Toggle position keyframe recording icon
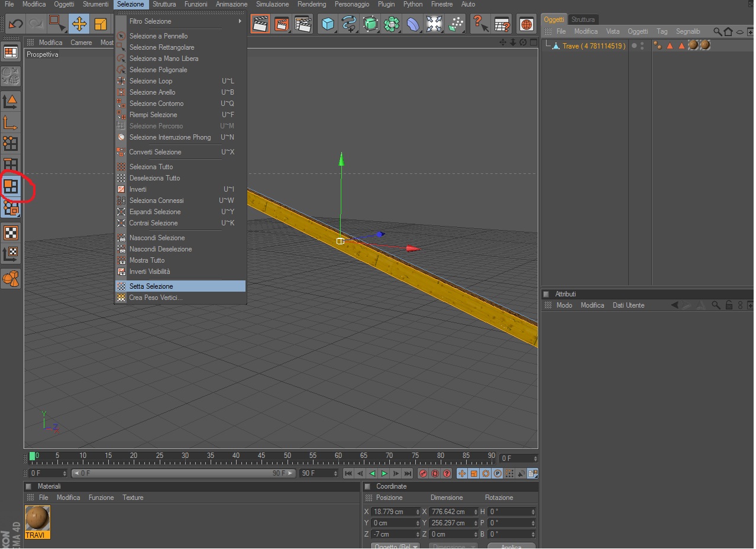 click(x=462, y=473)
